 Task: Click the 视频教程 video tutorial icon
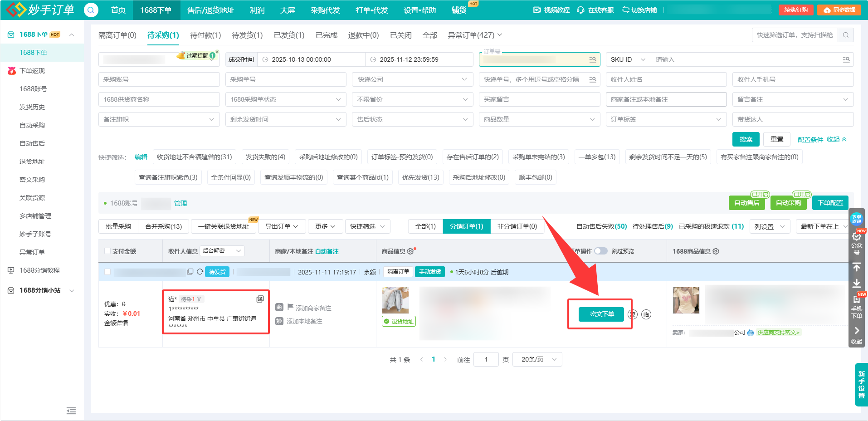(536, 9)
